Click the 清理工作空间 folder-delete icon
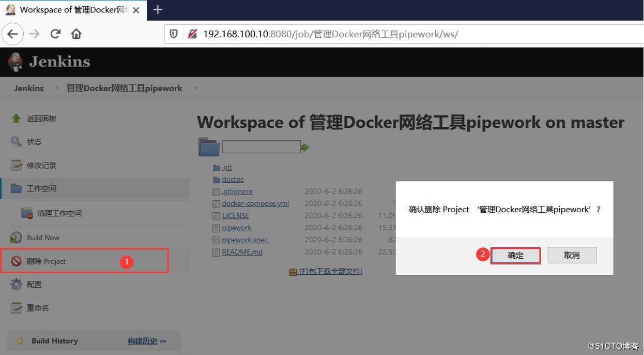This screenshot has height=355, width=644. [x=27, y=213]
